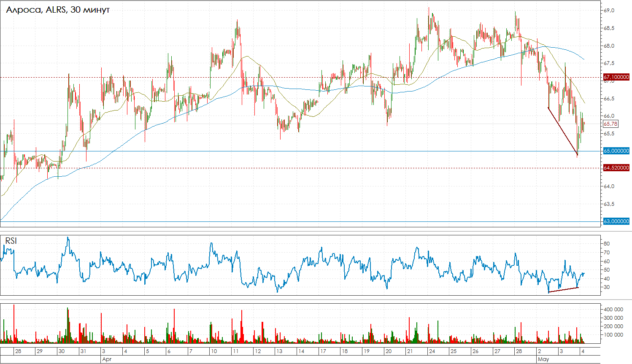Click date label 10 on time axis

click(x=214, y=351)
